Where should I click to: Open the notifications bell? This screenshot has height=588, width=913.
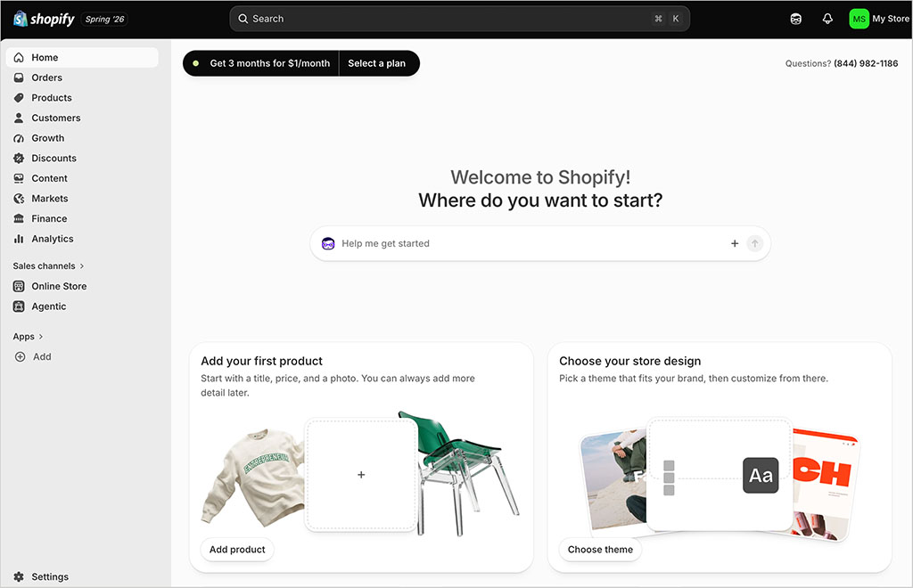click(827, 19)
